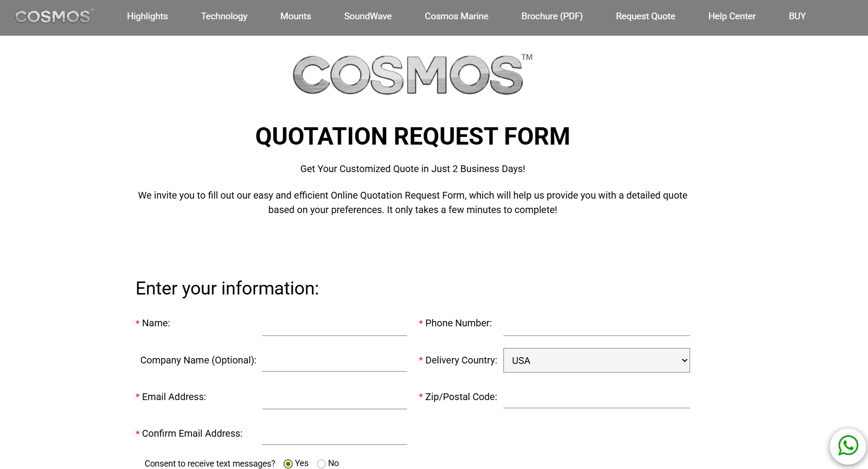Open the Highlights menu item
The height and width of the screenshot is (469, 868).
pyautogui.click(x=147, y=16)
